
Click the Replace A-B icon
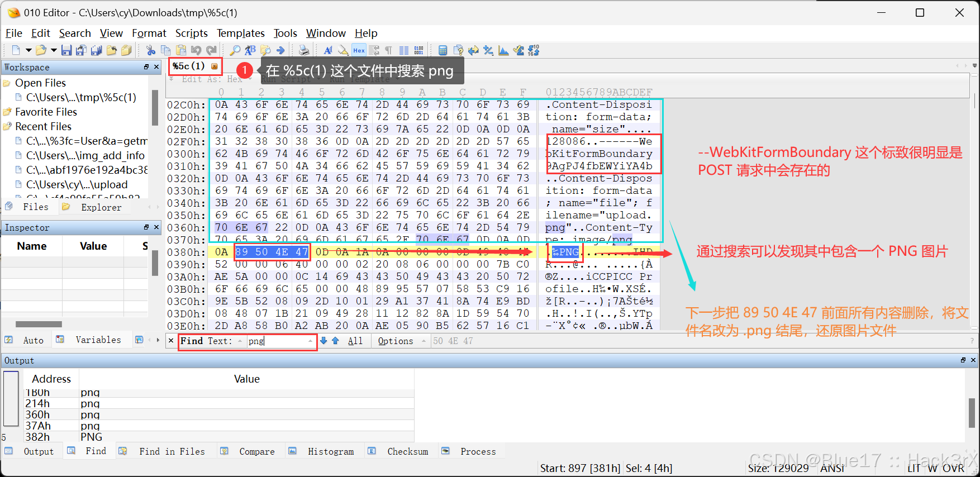click(250, 50)
